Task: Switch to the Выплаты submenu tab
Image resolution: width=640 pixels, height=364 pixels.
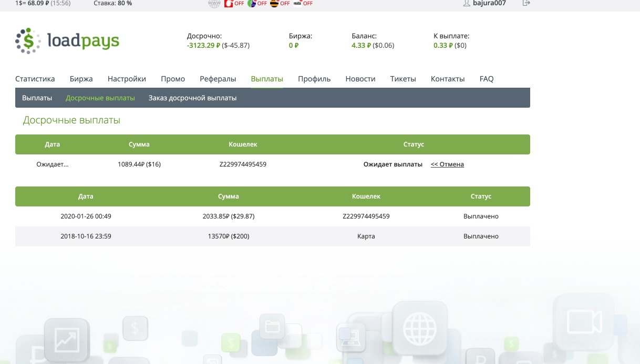Action: point(37,98)
